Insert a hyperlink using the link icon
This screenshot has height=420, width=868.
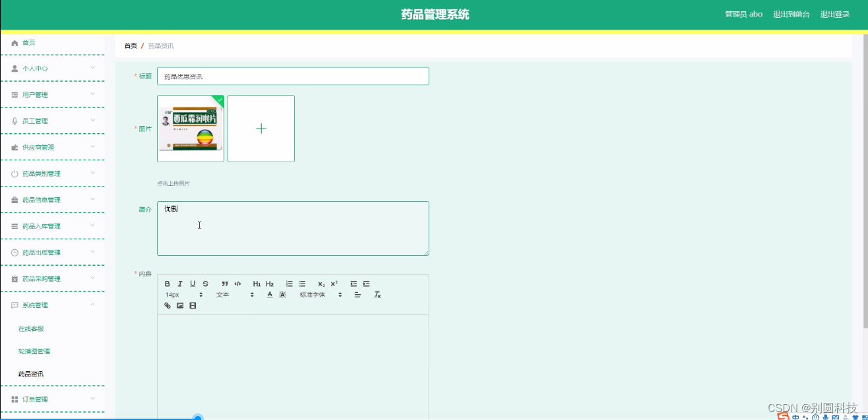pyautogui.click(x=167, y=305)
